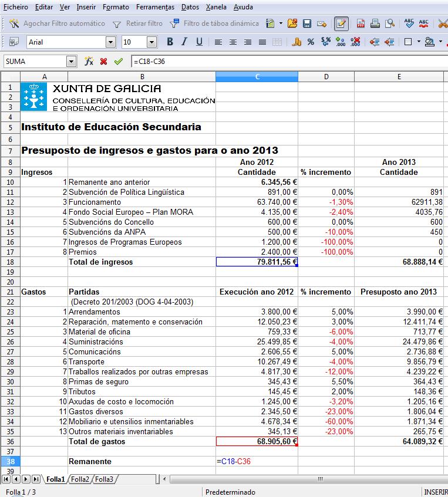The image size is (448, 497).
Task: Click the Retirar filtro button
Action: coord(137,24)
